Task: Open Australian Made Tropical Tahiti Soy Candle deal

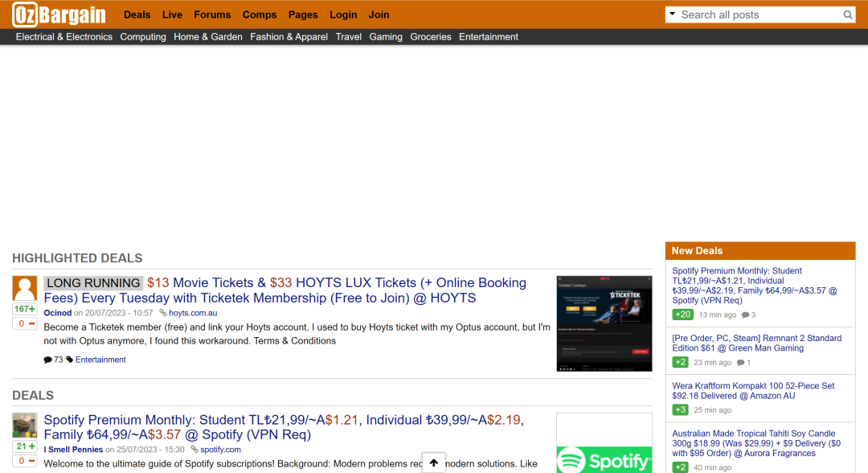Action: (x=756, y=443)
